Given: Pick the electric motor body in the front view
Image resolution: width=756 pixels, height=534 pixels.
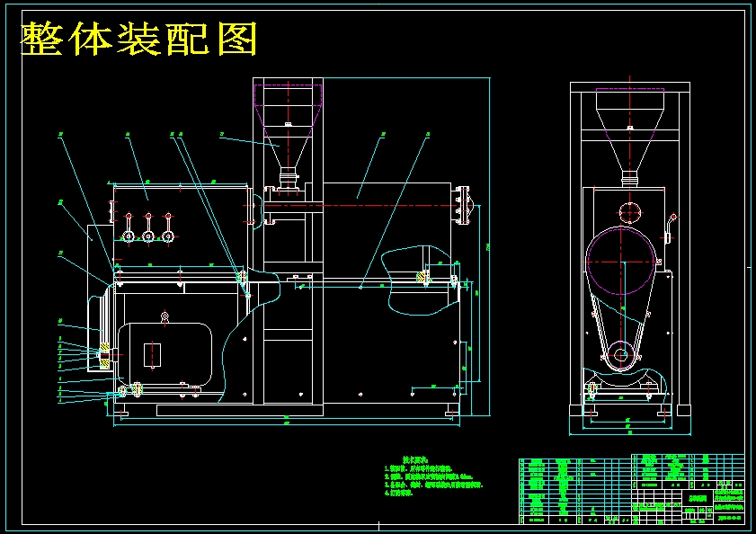Looking at the screenshot, I should point(165,355).
